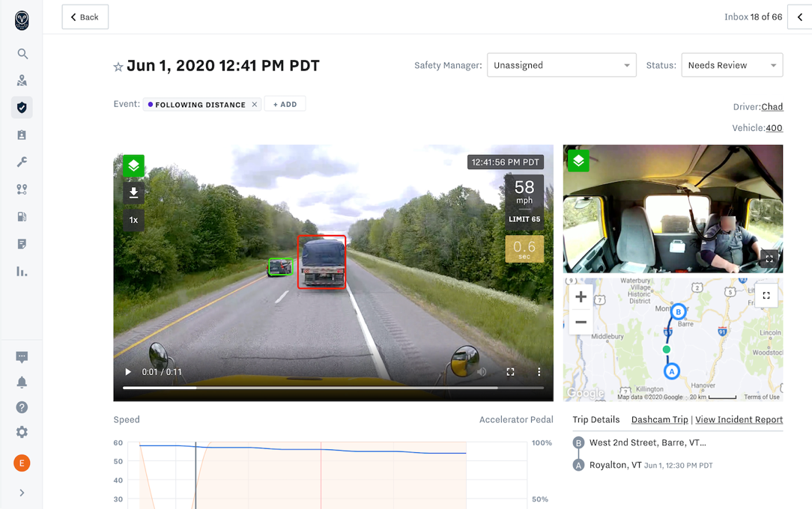This screenshot has height=509, width=812.
Task: Open the Safety Manager Unassigned dropdown
Action: coord(561,65)
